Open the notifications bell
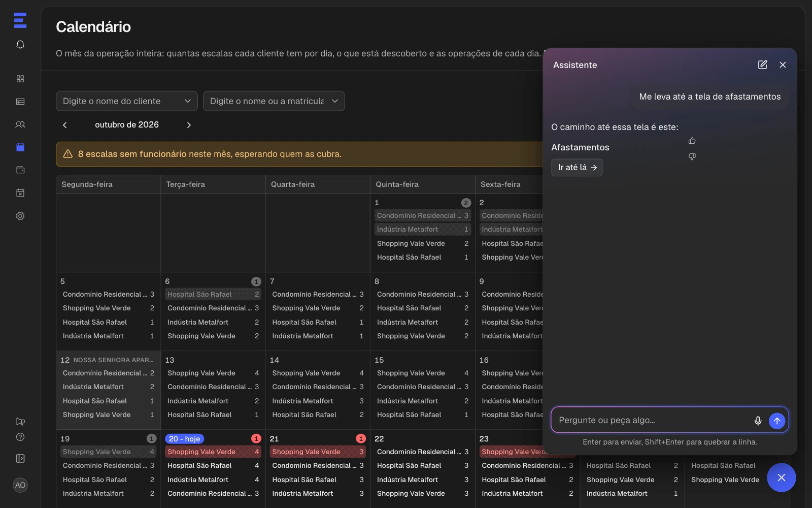This screenshot has height=508, width=812. pos(20,45)
